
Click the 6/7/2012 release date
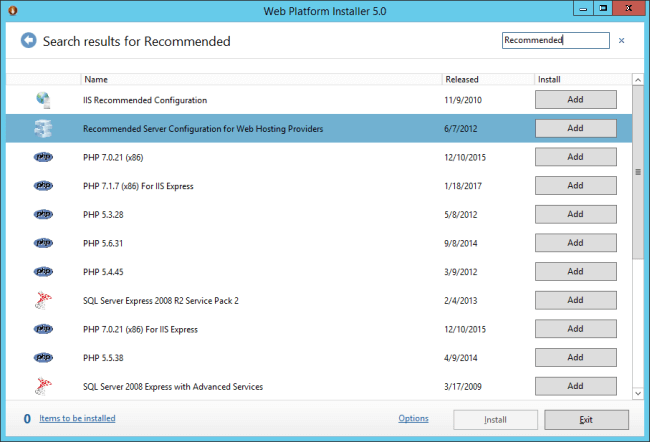[x=461, y=129]
